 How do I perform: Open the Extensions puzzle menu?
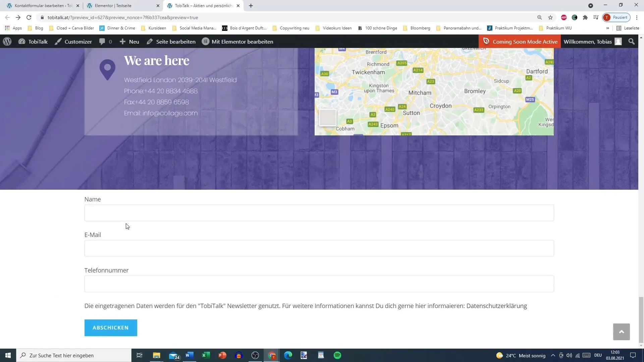(x=585, y=17)
